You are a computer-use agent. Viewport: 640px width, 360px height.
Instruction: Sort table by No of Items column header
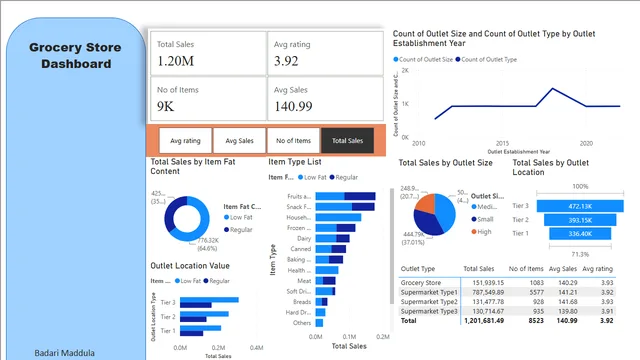pyautogui.click(x=526, y=269)
